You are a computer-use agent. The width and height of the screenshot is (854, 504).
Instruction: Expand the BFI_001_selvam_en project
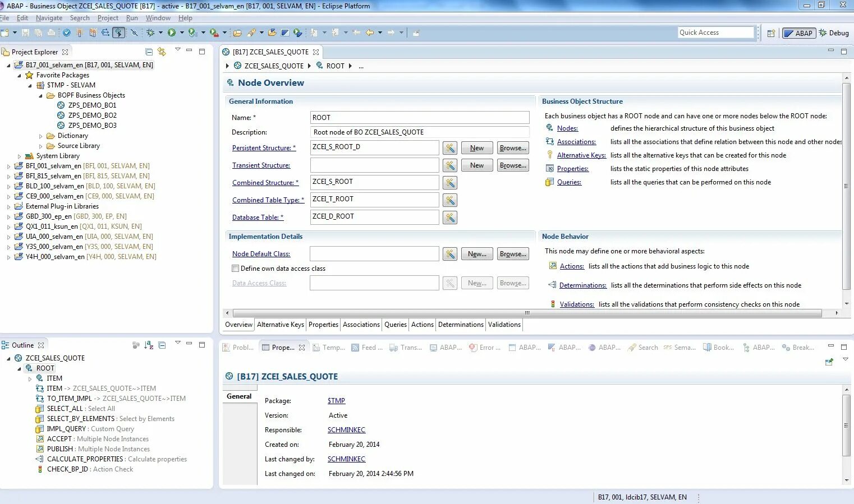(8, 166)
